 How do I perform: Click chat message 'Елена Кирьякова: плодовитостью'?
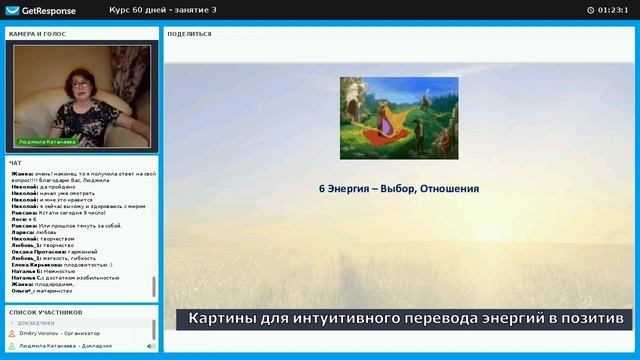click(62, 265)
